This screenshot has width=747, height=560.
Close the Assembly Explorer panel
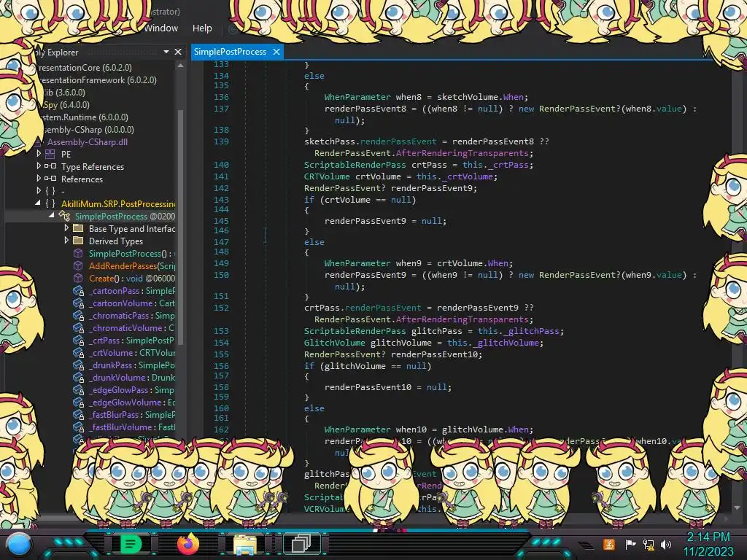point(178,52)
